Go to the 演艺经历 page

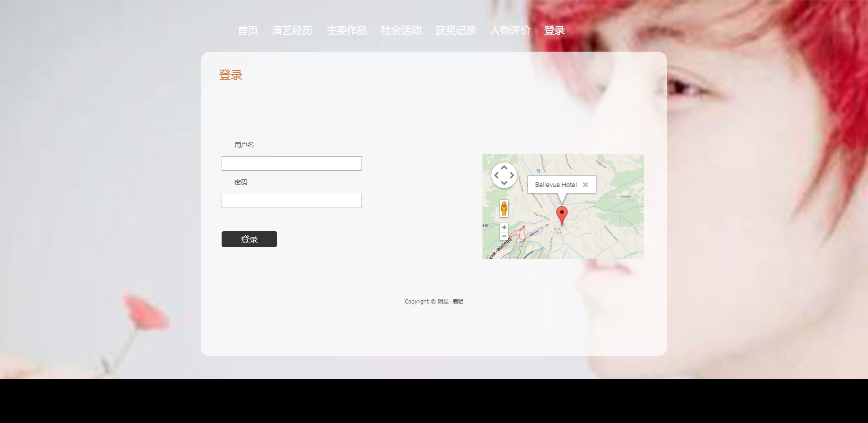(292, 30)
